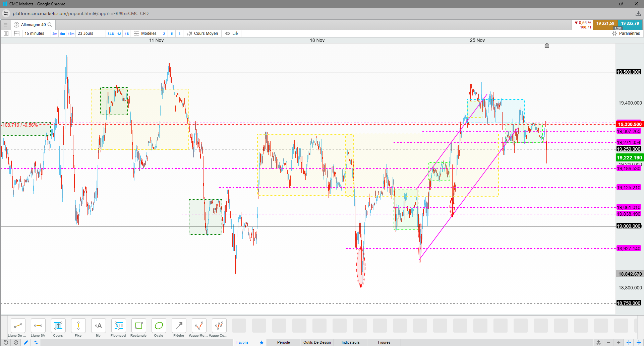Select the Fibonacci retracement tool
Image resolution: width=644 pixels, height=346 pixels.
tap(118, 326)
